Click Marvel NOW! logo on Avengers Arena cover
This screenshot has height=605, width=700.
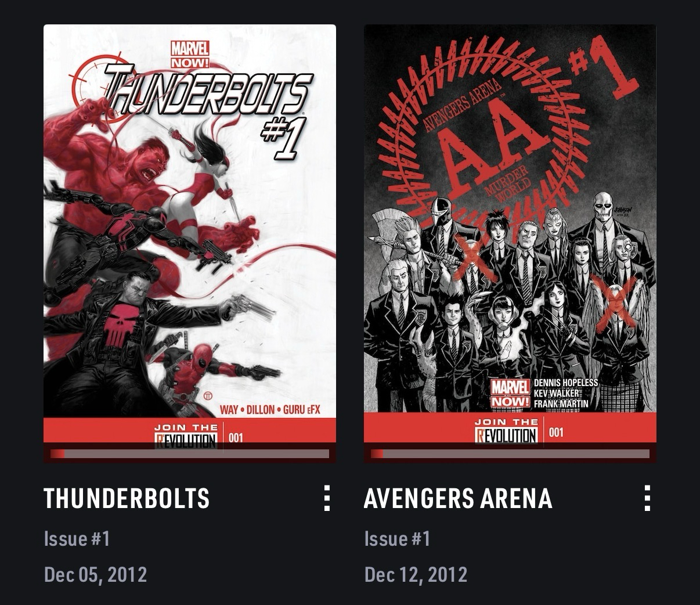click(x=510, y=394)
